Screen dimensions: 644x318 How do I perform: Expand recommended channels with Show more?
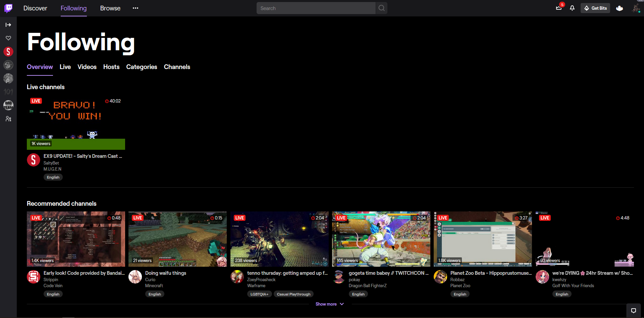(x=330, y=304)
